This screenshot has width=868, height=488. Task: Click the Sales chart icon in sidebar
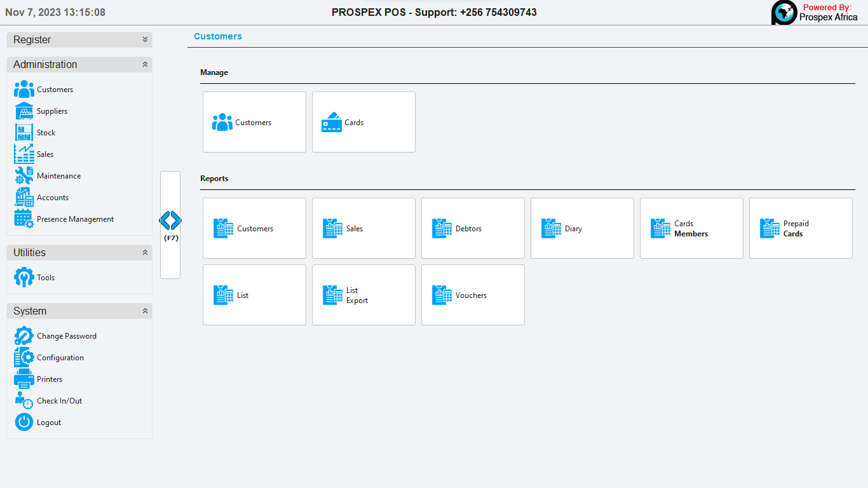[24, 154]
